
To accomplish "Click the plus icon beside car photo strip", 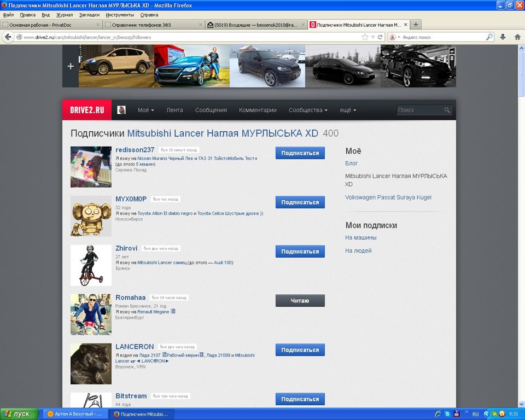I will click(x=71, y=66).
